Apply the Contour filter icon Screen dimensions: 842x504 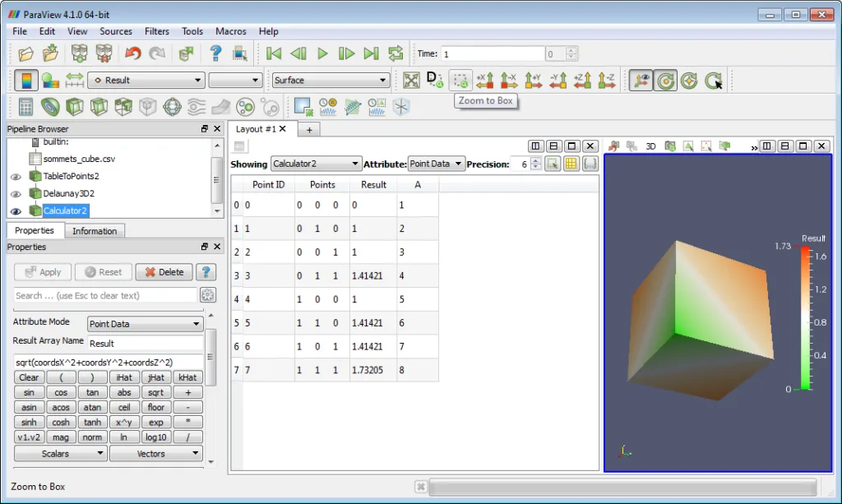tap(50, 107)
